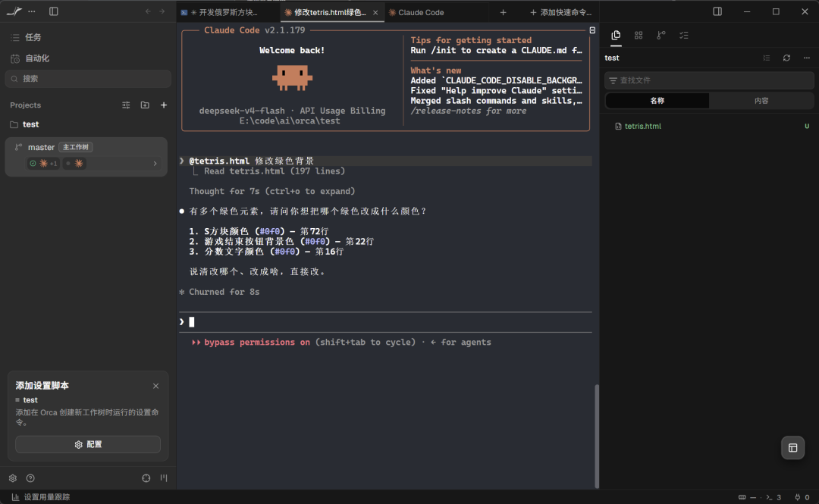
Task: Open the help question mark icon
Action: (x=30, y=478)
